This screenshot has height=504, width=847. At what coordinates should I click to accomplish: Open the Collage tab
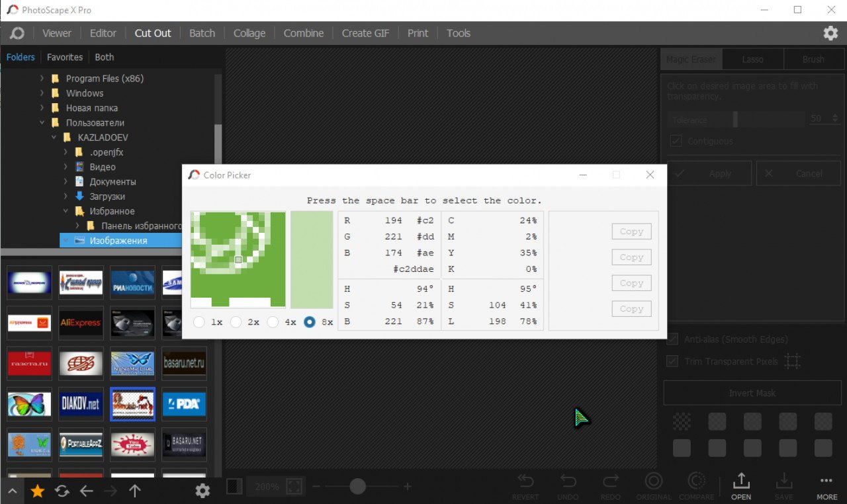(x=249, y=33)
